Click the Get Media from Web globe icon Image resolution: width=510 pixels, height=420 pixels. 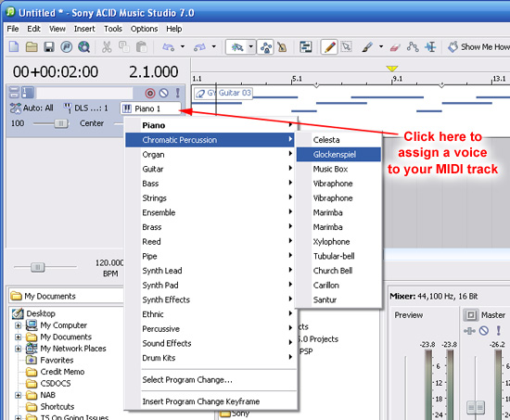pyautogui.click(x=83, y=47)
